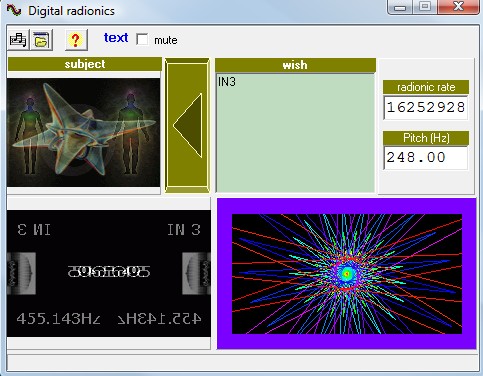The width and height of the screenshot is (483, 376).
Task: Click the radionic rate value field
Action: [x=426, y=108]
